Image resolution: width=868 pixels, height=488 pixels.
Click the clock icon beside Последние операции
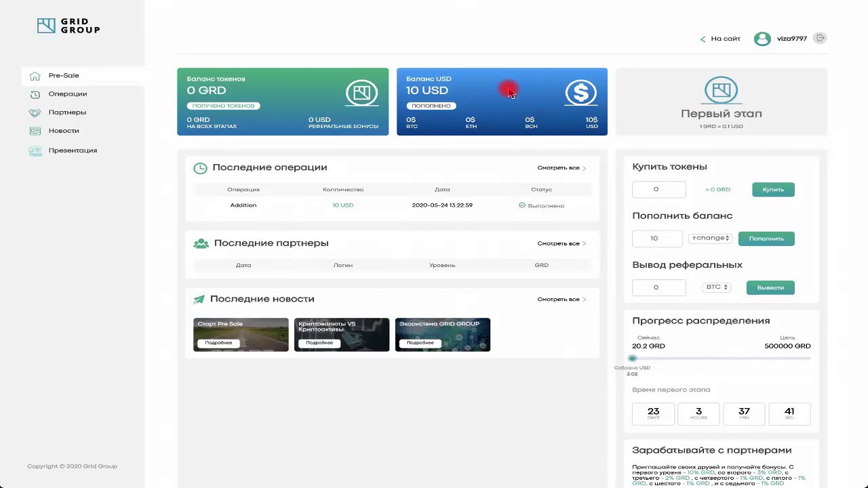pyautogui.click(x=200, y=168)
